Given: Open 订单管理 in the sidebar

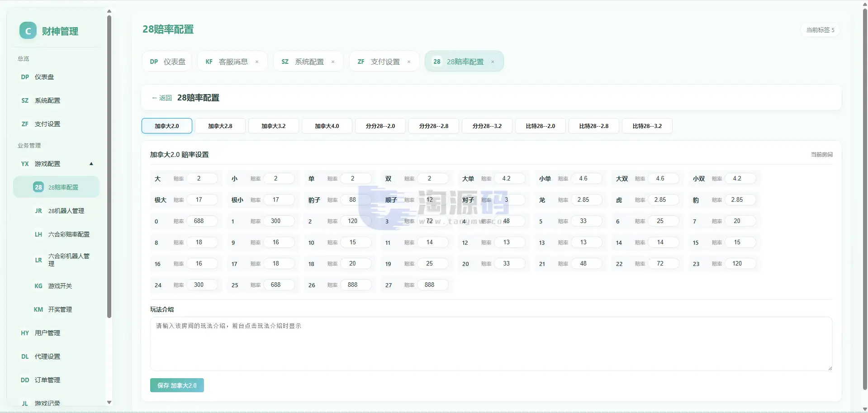Looking at the screenshot, I should (x=56, y=380).
